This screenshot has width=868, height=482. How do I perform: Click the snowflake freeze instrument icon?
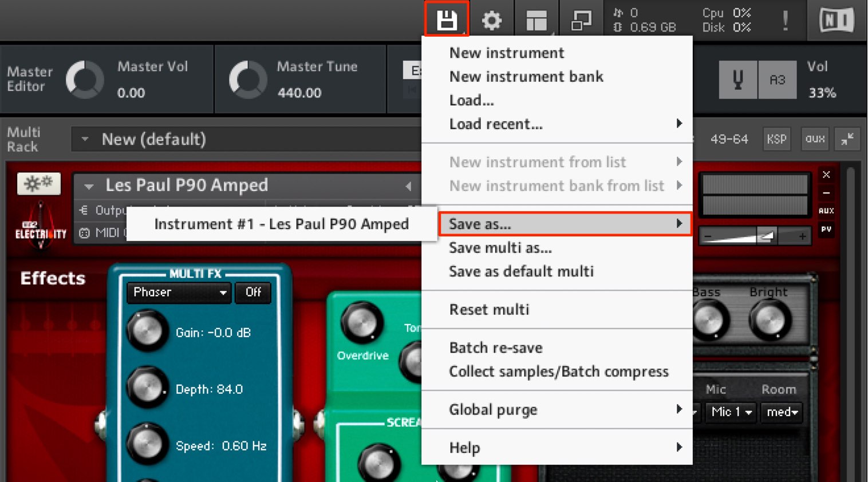[39, 184]
